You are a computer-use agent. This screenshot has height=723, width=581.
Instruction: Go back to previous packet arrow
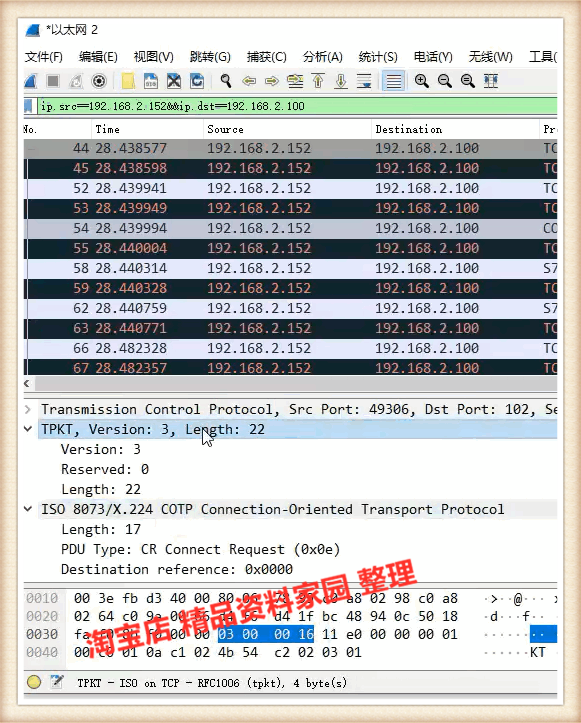click(x=249, y=82)
